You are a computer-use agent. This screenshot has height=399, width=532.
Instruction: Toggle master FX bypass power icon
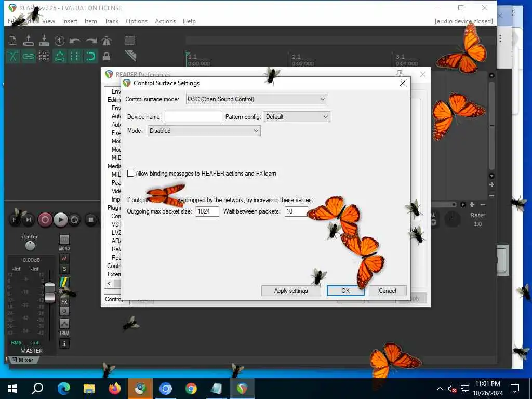[x=64, y=311]
